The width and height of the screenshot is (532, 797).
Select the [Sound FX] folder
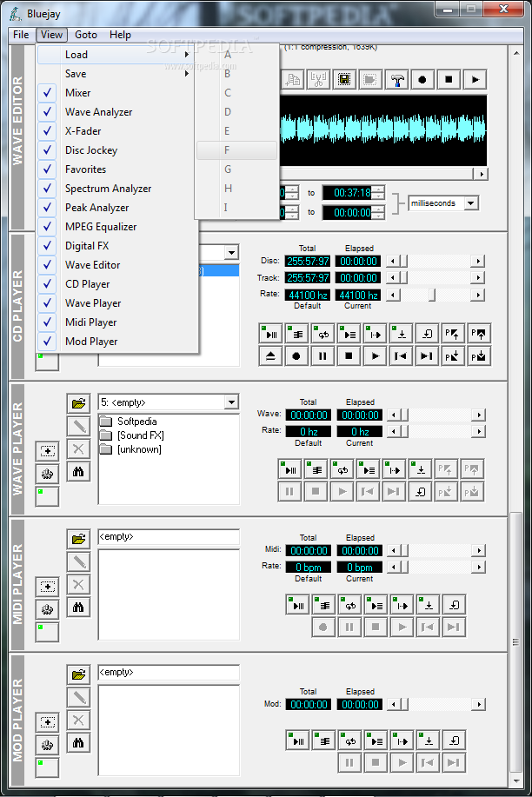(132, 435)
